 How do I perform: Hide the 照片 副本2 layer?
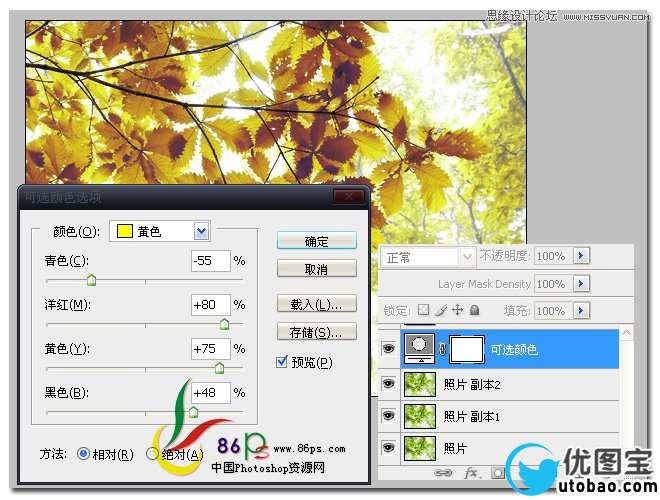(x=389, y=383)
